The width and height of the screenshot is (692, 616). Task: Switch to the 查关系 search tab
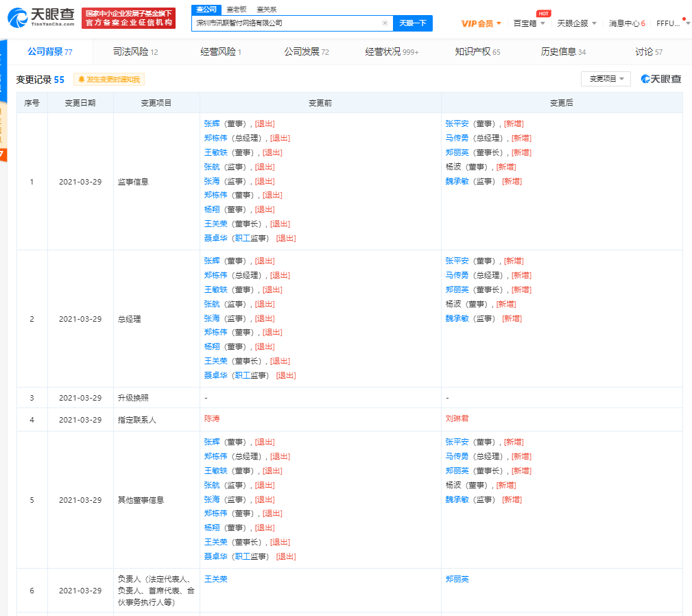coord(266,10)
